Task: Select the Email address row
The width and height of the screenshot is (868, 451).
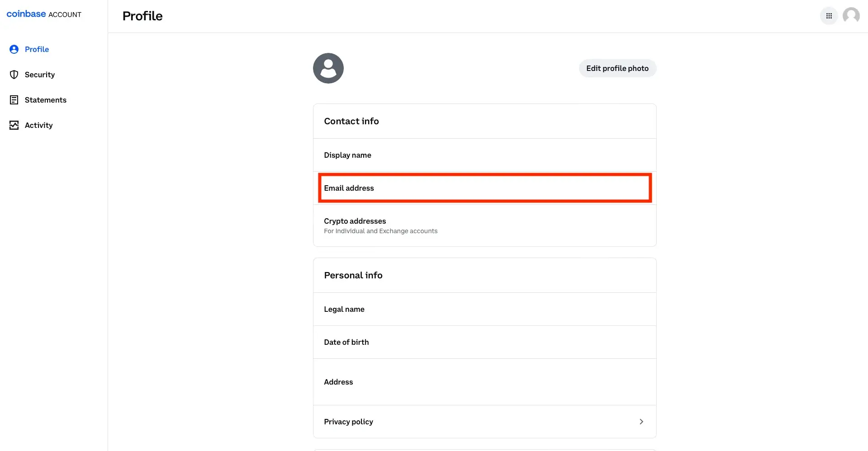Action: click(484, 188)
